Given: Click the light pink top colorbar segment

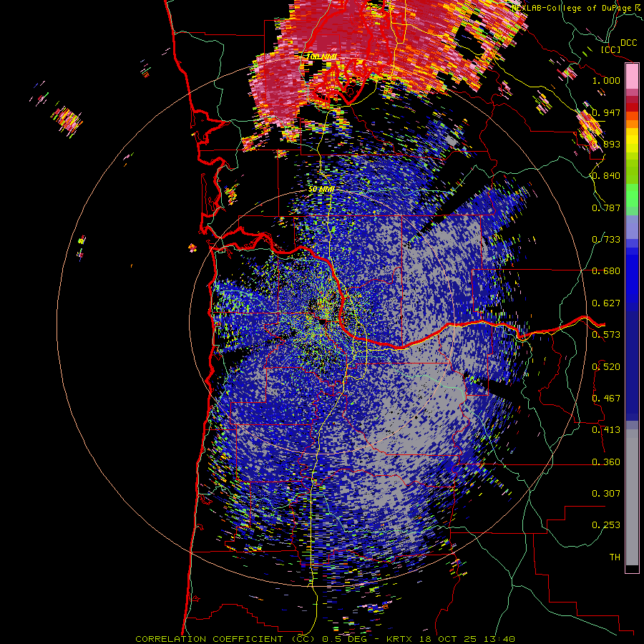Looking at the screenshot, I should click(x=632, y=77).
